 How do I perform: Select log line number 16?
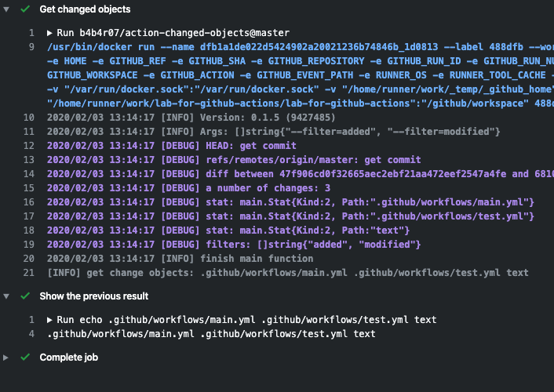[29, 202]
